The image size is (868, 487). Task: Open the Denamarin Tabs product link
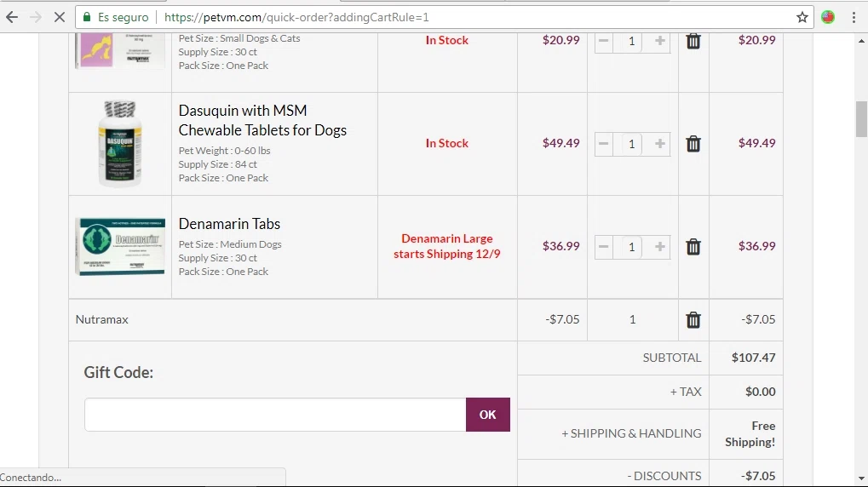(229, 224)
